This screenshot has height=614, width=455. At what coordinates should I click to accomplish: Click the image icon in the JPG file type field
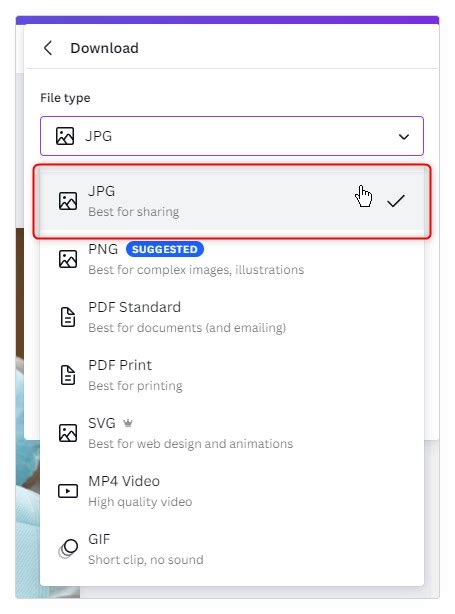click(65, 136)
